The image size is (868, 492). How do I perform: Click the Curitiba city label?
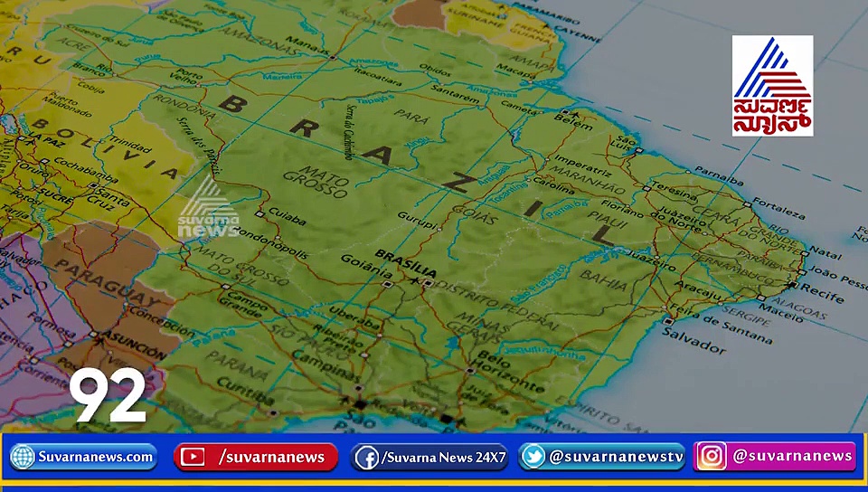[x=245, y=392]
